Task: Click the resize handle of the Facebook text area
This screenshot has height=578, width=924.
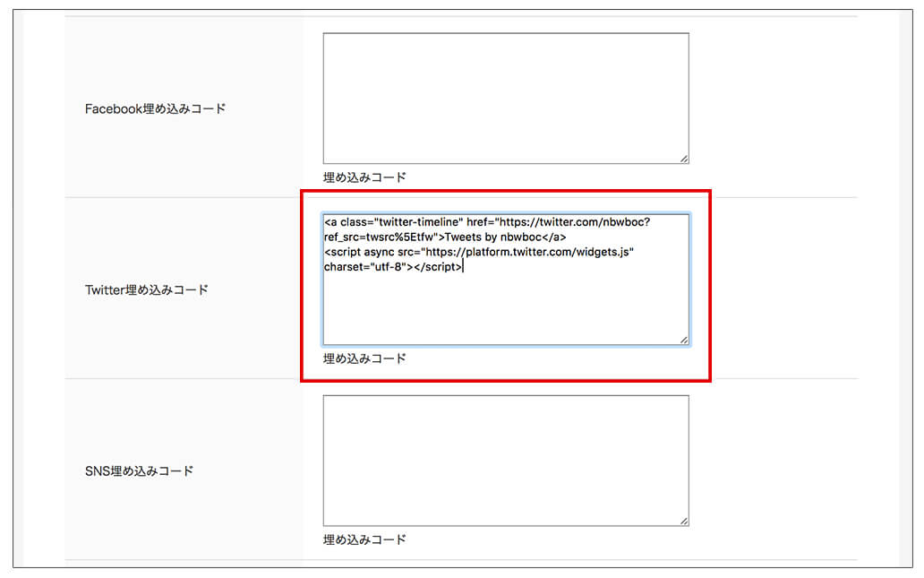Action: [684, 159]
